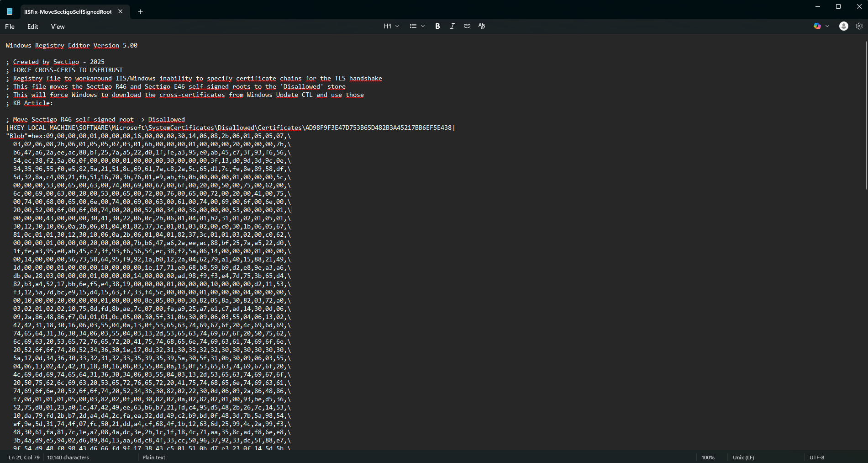Insert a link with the link icon

coord(467,26)
